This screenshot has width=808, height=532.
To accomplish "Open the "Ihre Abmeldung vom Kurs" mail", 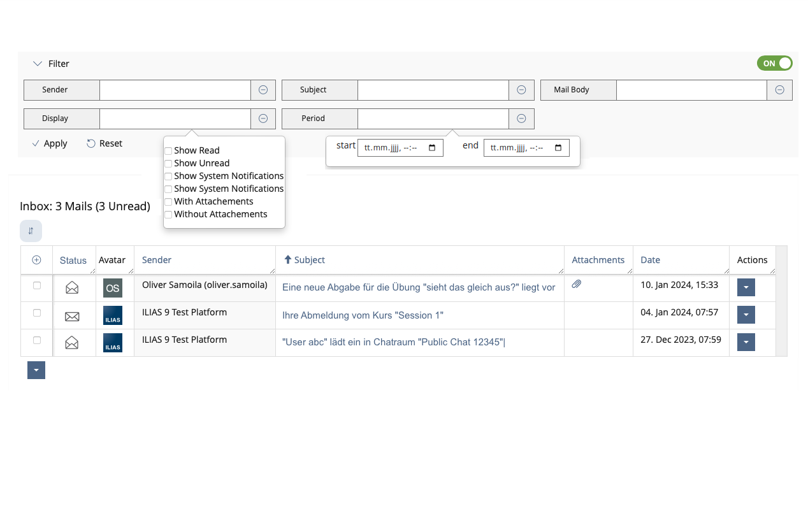I will click(x=363, y=315).
